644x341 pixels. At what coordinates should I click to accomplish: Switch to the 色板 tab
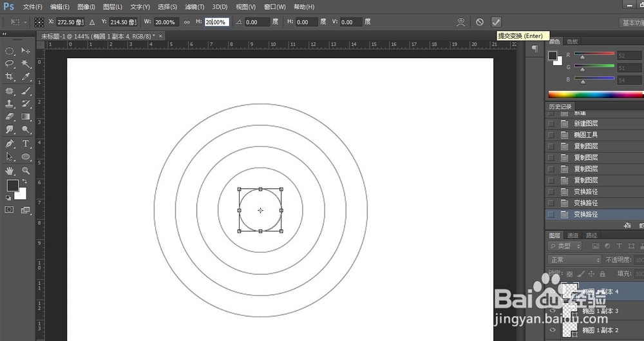[572, 41]
